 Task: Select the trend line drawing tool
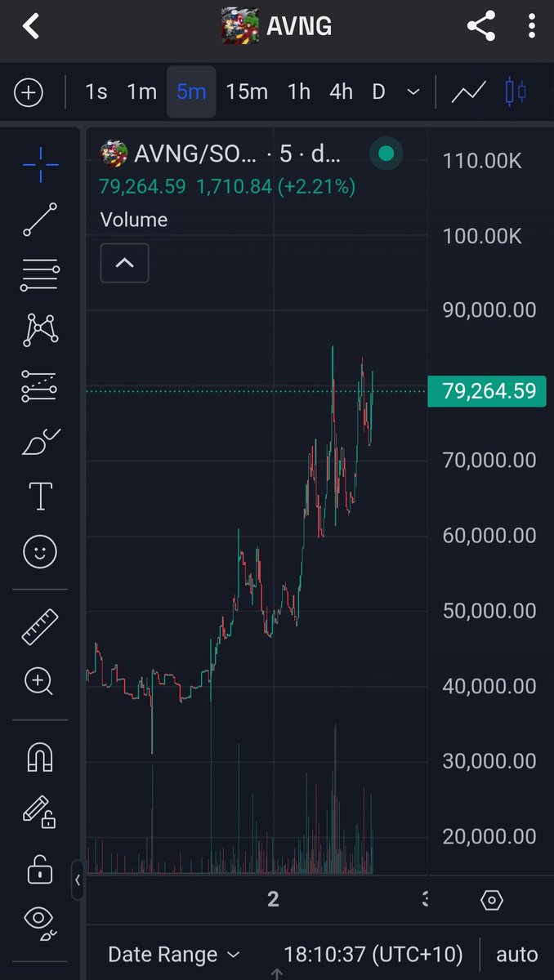40,220
